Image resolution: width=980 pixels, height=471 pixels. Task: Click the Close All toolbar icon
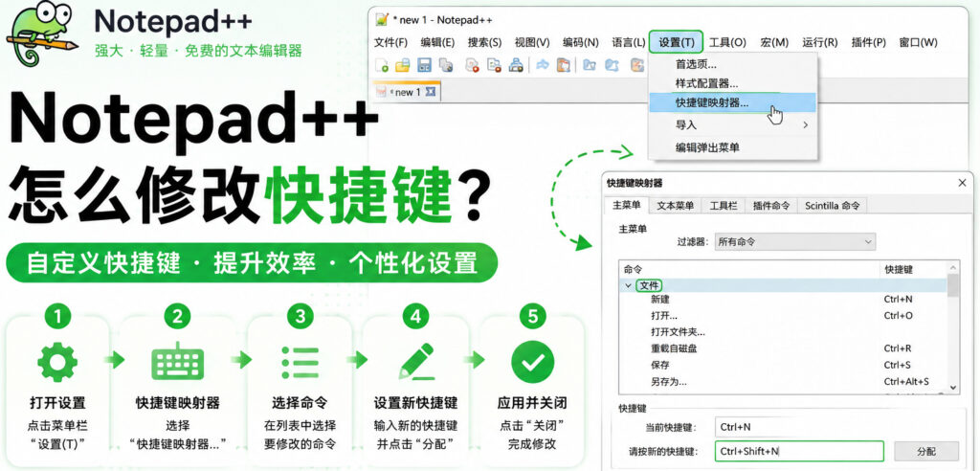495,64
